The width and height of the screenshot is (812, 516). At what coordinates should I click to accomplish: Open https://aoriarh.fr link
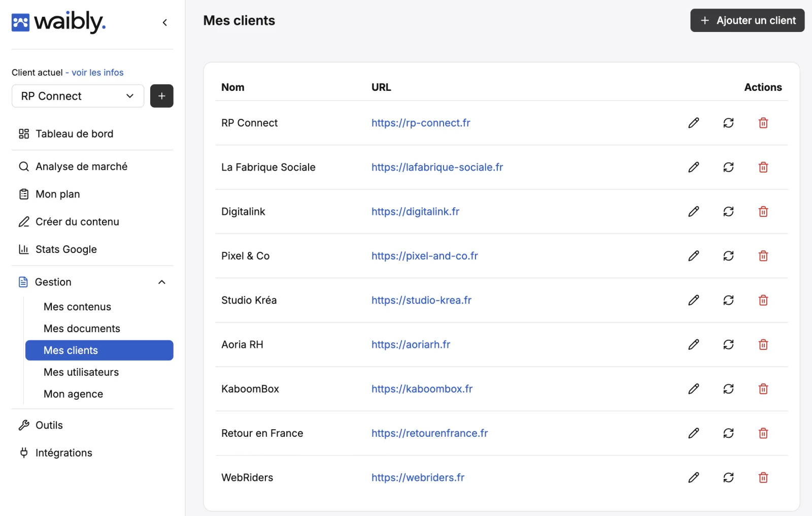tap(411, 344)
